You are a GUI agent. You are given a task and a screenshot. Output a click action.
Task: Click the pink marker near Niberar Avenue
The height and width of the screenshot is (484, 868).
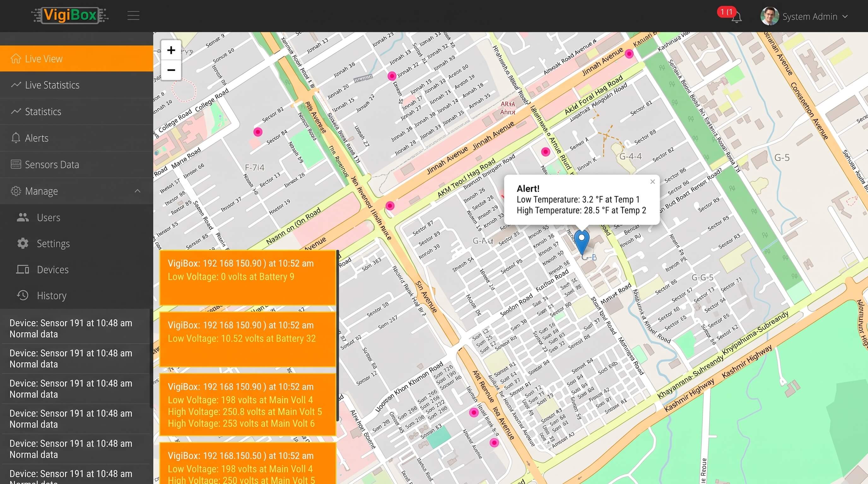494,443
